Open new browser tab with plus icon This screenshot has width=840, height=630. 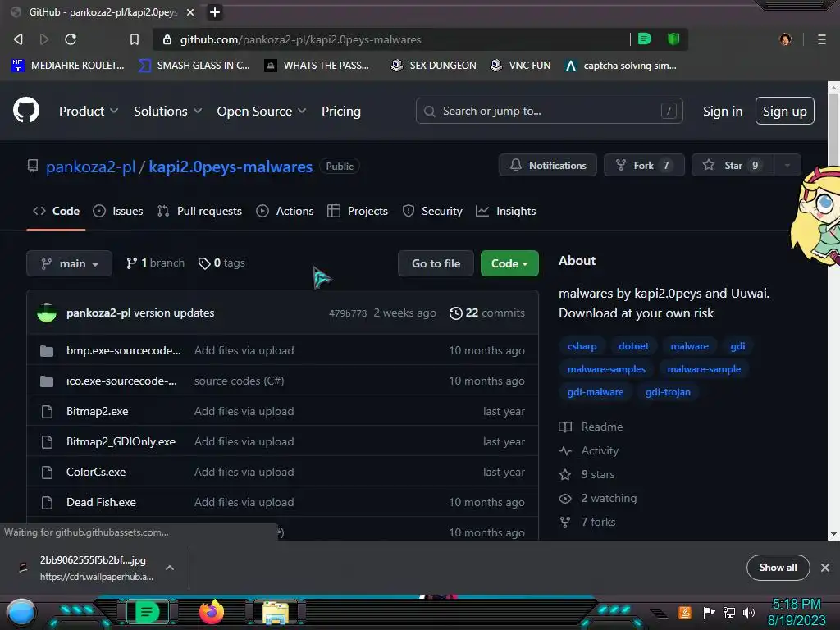pos(214,11)
